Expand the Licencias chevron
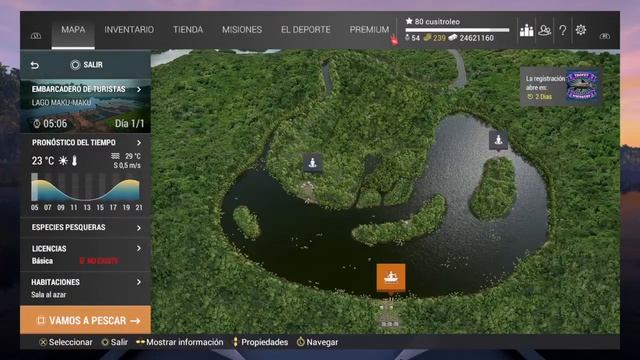 (x=139, y=248)
